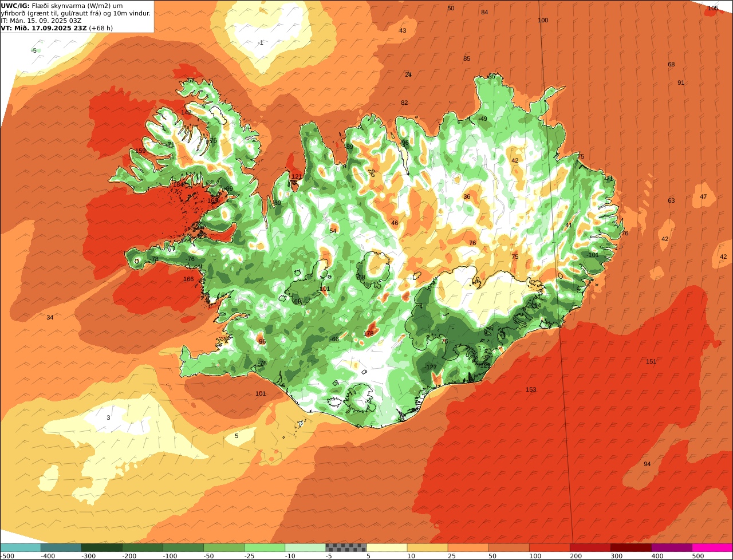Click the '71' value in the Westfjords

(170, 145)
